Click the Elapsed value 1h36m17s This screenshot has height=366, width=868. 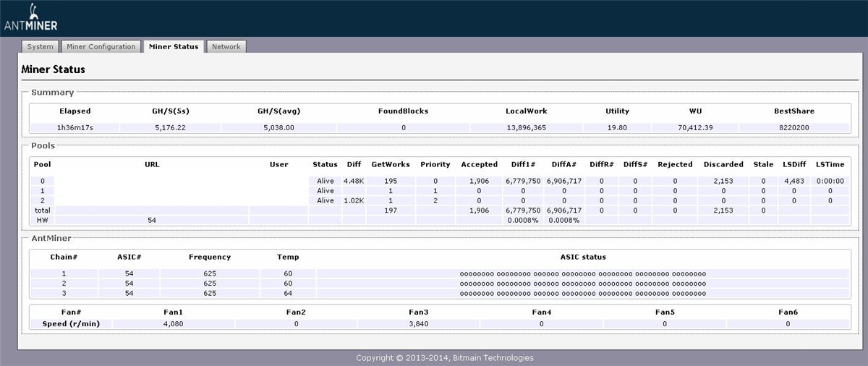point(75,127)
